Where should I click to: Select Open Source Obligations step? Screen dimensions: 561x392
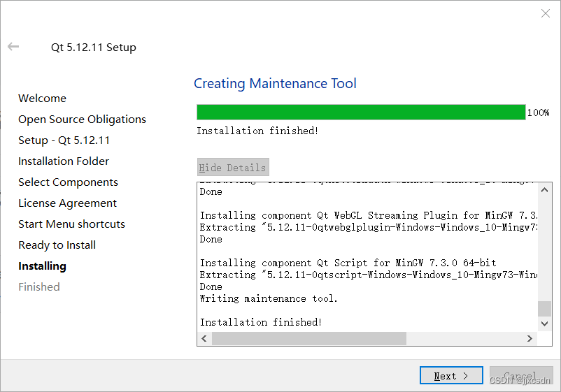(83, 119)
